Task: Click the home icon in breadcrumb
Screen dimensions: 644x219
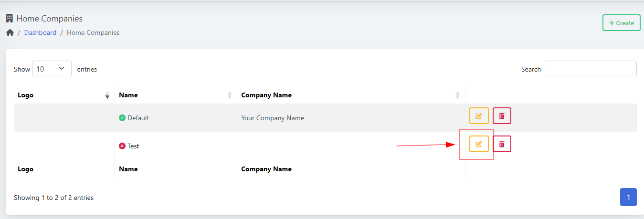Action: pyautogui.click(x=10, y=33)
